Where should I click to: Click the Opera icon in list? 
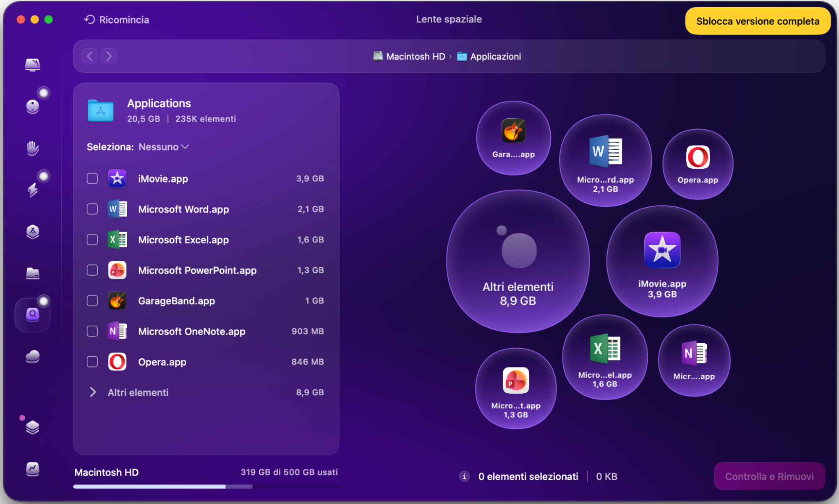coord(117,362)
